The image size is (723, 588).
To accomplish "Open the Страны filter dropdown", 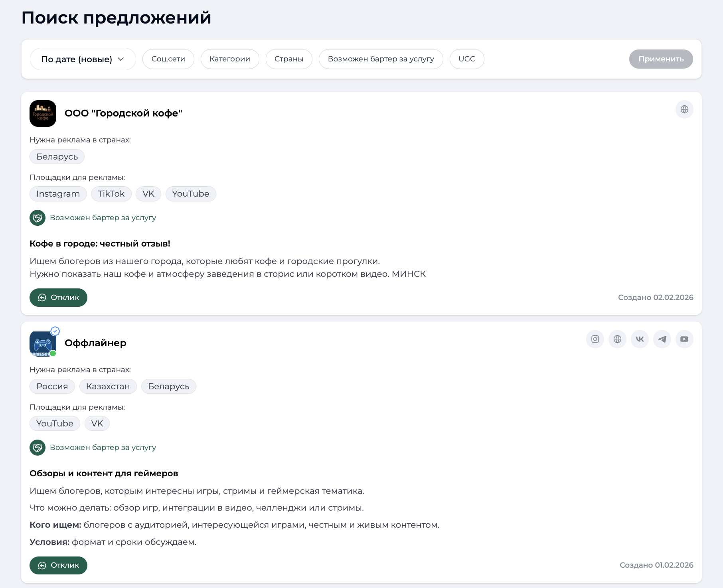I will point(288,59).
